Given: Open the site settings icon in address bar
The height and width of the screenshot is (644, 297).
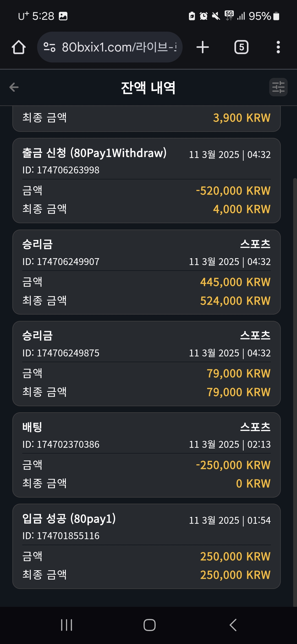Looking at the screenshot, I should pyautogui.click(x=50, y=47).
